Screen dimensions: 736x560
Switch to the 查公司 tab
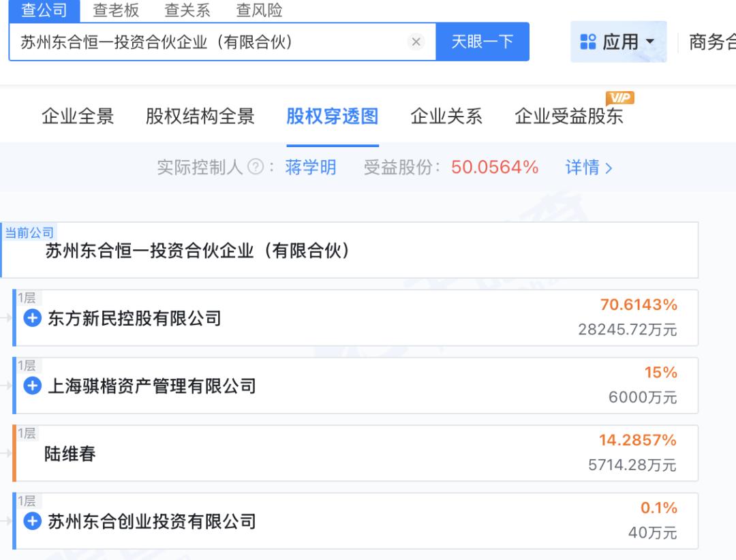(44, 10)
